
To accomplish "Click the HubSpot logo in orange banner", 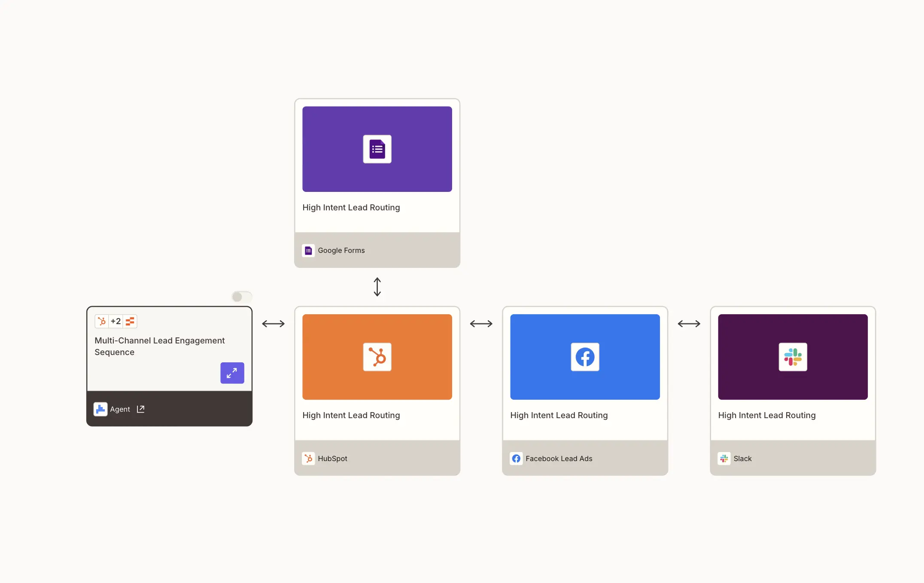I will [x=377, y=357].
